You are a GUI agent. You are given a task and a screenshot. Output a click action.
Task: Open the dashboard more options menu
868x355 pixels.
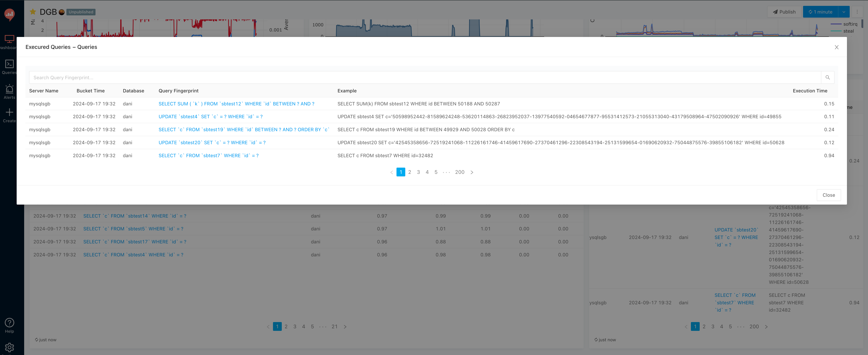(857, 12)
